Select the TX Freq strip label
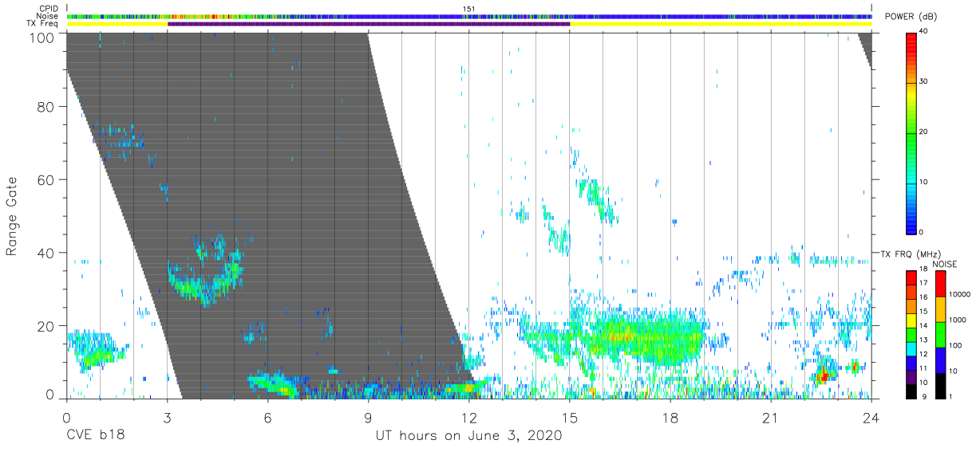 (42, 24)
